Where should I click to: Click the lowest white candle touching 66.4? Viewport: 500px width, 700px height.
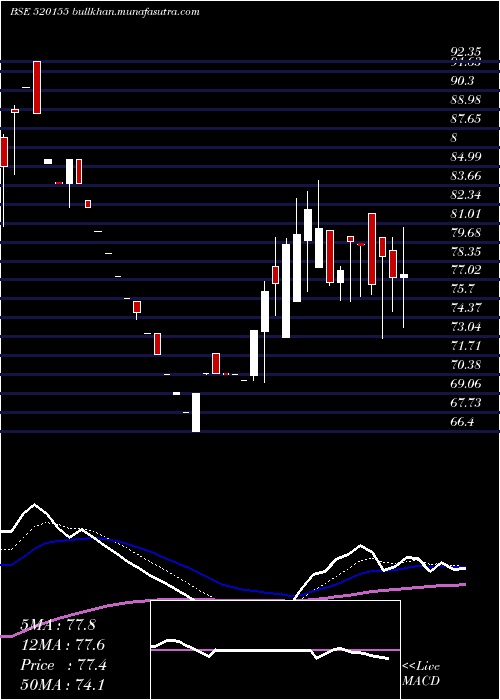[196, 412]
